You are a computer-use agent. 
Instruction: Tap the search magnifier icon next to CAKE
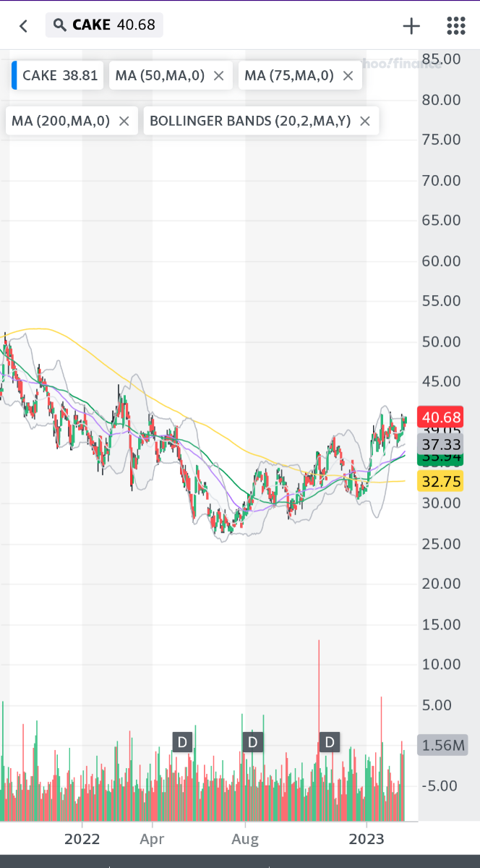tap(59, 25)
